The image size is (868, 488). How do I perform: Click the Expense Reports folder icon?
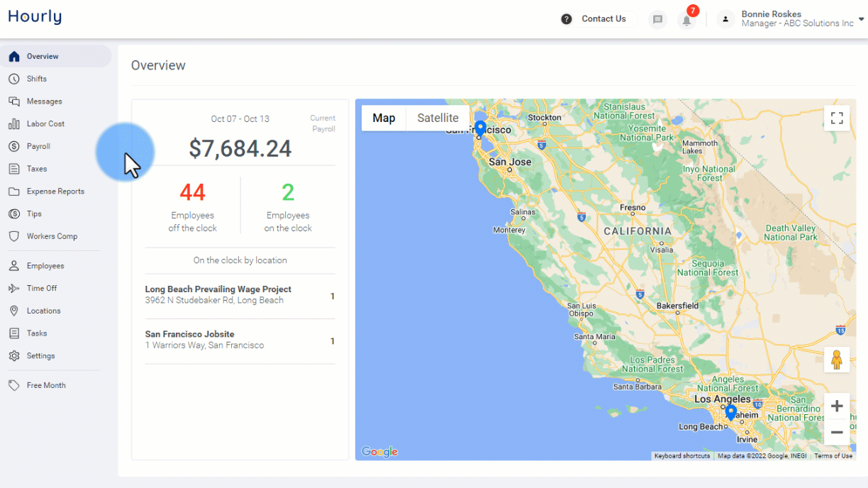[13, 192]
